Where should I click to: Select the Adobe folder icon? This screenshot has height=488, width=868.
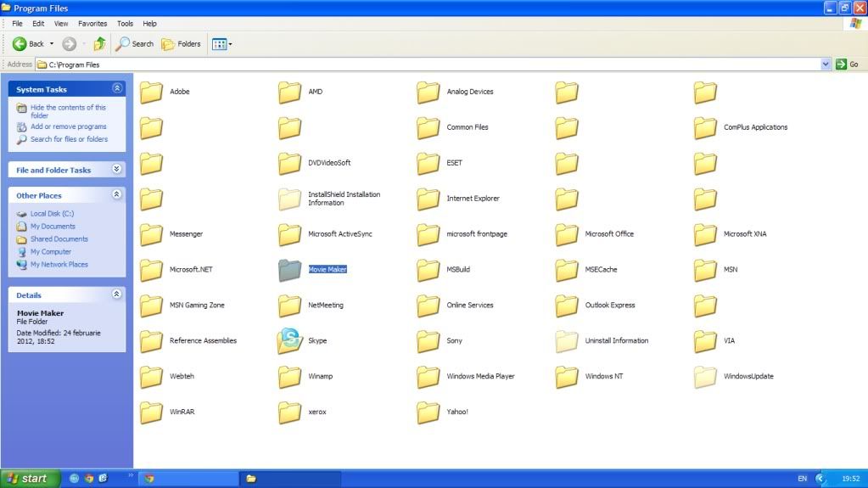pos(151,92)
